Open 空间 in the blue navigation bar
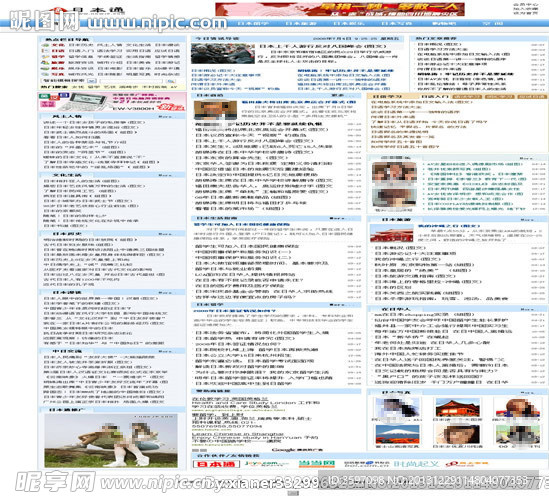549x500 pixels. pyautogui.click(x=493, y=23)
